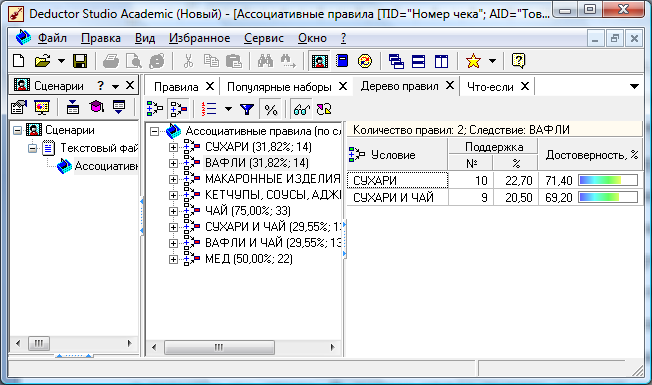This screenshot has height=385, width=652.
Task: Click the Cascade windows icon
Action: 396,61
